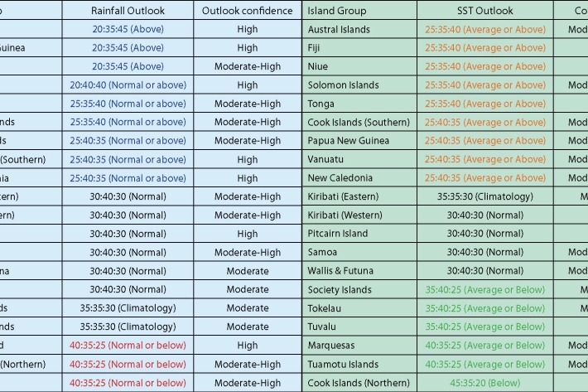
Task: Click the Rainfall Outlook column header
Action: point(128,11)
